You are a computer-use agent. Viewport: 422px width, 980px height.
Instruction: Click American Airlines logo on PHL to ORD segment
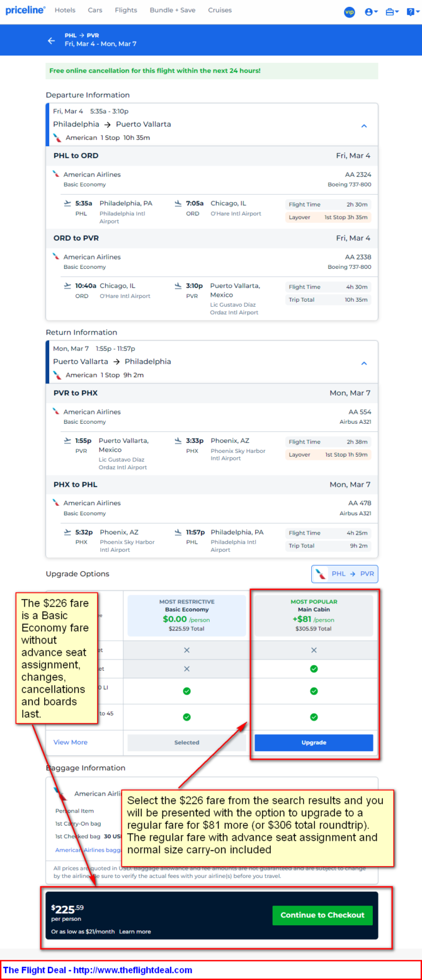click(x=56, y=174)
